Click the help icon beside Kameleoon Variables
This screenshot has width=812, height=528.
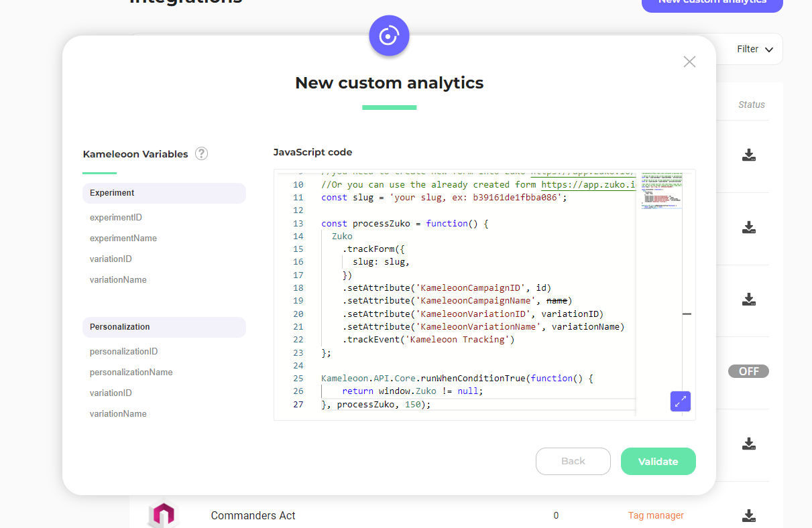click(201, 153)
